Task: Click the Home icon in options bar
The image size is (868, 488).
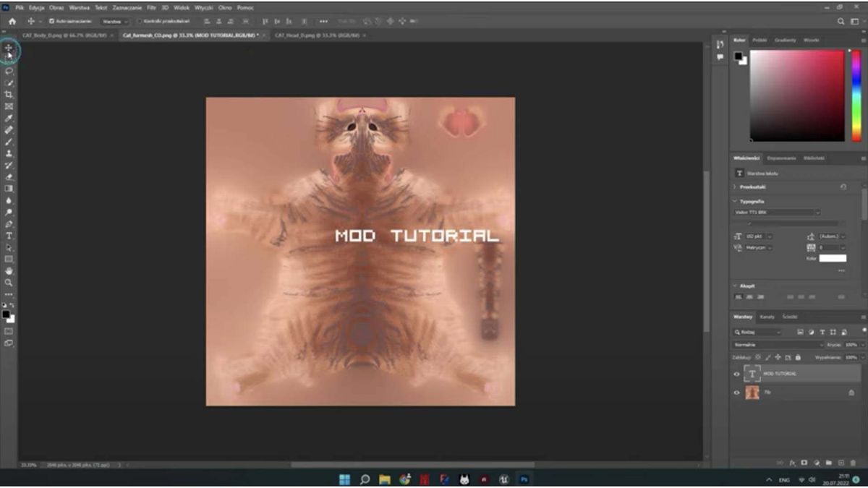Action: [12, 22]
